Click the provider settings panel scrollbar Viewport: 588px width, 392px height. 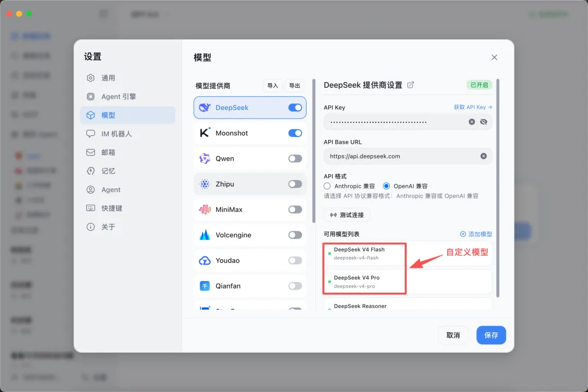pos(498,188)
